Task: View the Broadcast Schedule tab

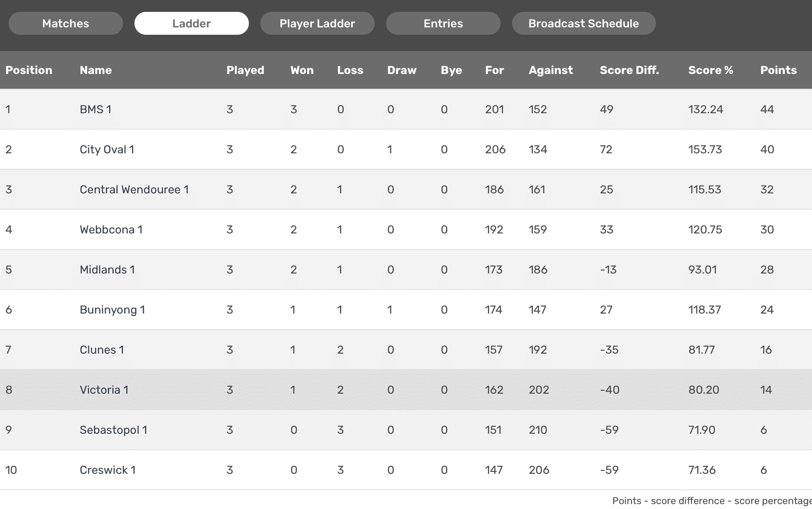Action: click(x=584, y=23)
